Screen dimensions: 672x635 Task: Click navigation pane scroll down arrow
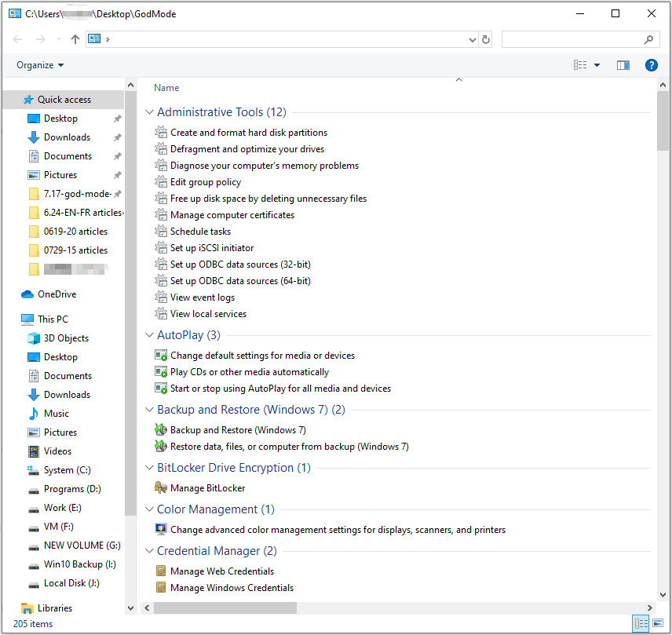pos(131,608)
